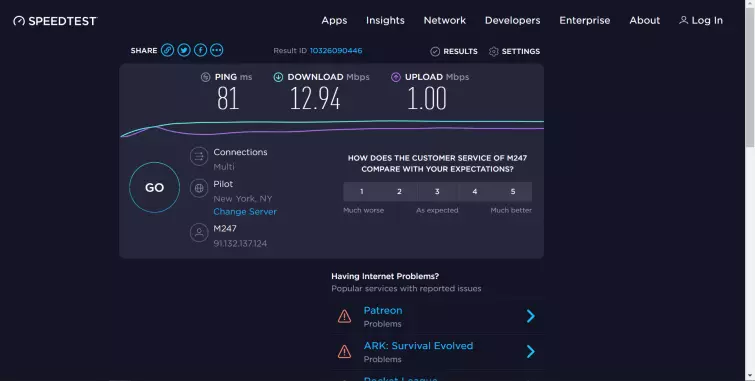Viewport: 755px width, 381px height.
Task: Click the Speedtest logo gauge icon
Action: pos(19,21)
